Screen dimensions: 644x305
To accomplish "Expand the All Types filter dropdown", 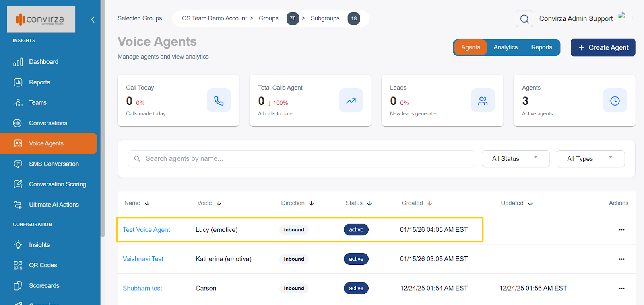I will tap(590, 159).
